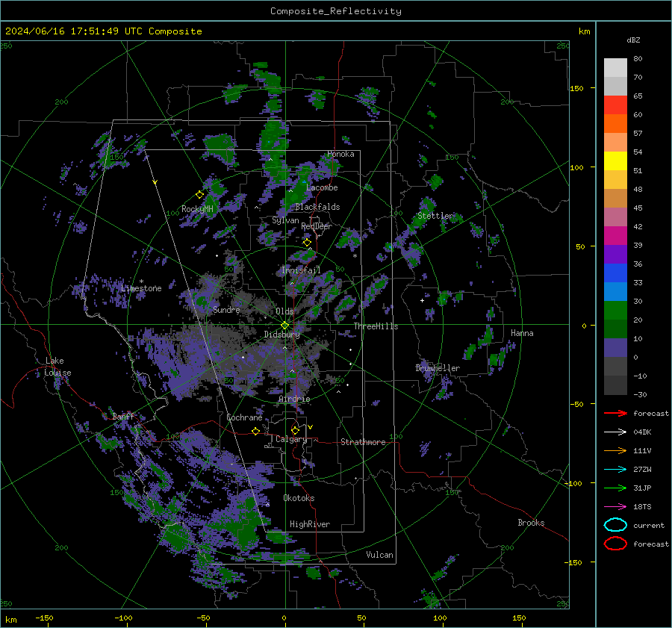This screenshot has width=672, height=628.
Task: Click the 31JP legend label
Action: coord(642,488)
